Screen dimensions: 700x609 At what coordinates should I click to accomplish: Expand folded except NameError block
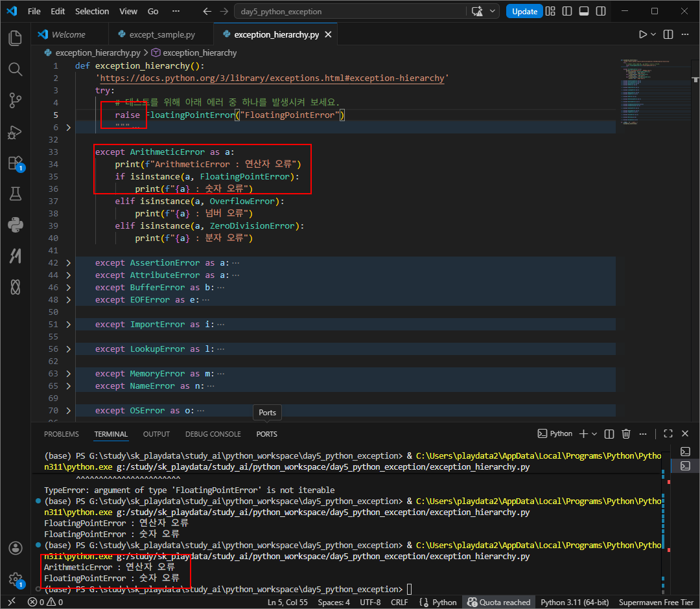(68, 386)
